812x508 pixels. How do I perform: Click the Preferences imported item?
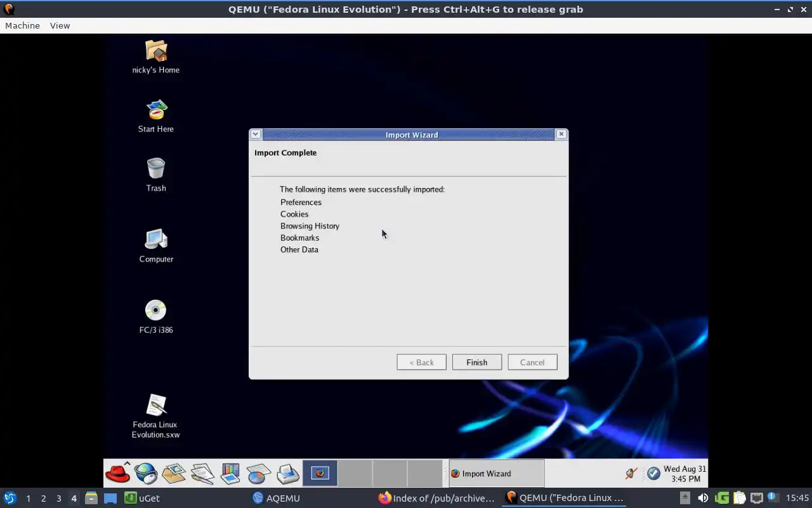tap(301, 202)
